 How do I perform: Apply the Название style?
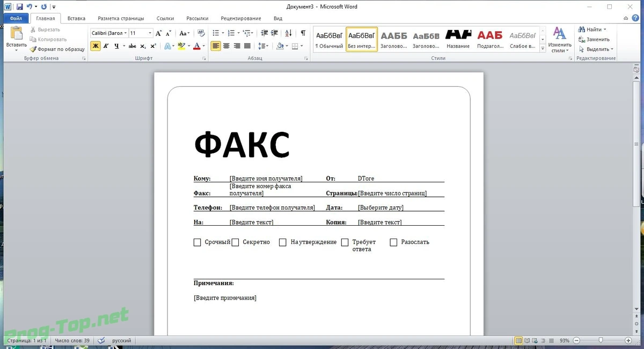point(458,40)
